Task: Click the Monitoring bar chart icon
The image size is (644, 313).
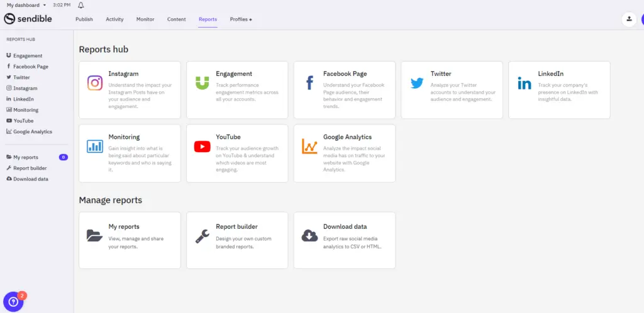Action: [x=95, y=146]
